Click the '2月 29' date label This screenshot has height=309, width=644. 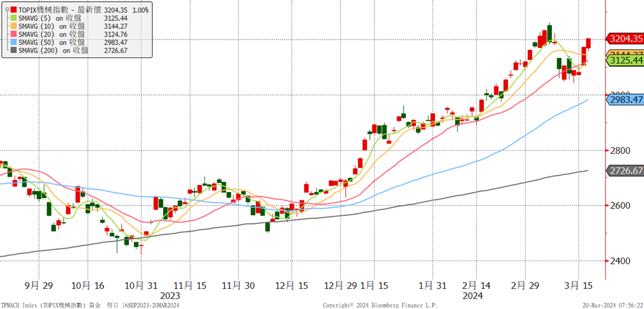(526, 285)
